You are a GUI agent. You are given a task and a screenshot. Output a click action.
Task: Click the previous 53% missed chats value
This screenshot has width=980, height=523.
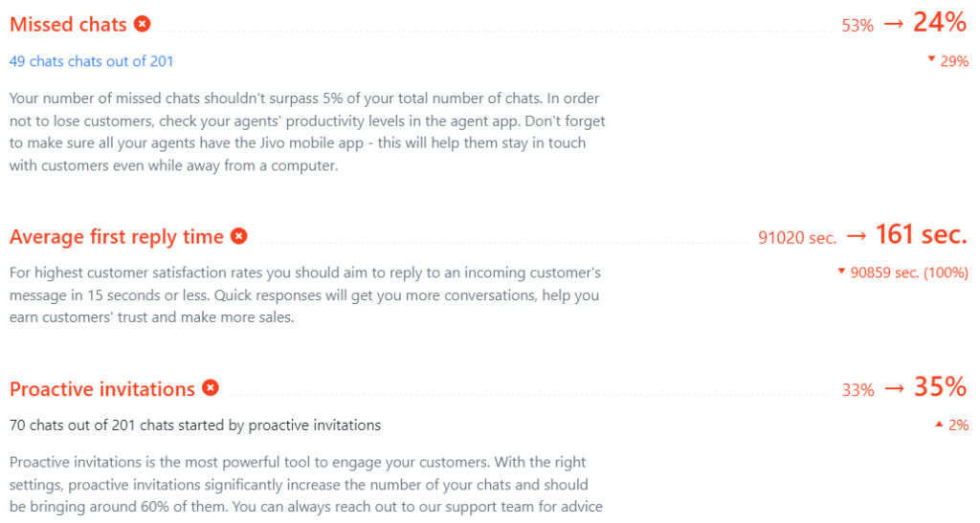(857, 26)
